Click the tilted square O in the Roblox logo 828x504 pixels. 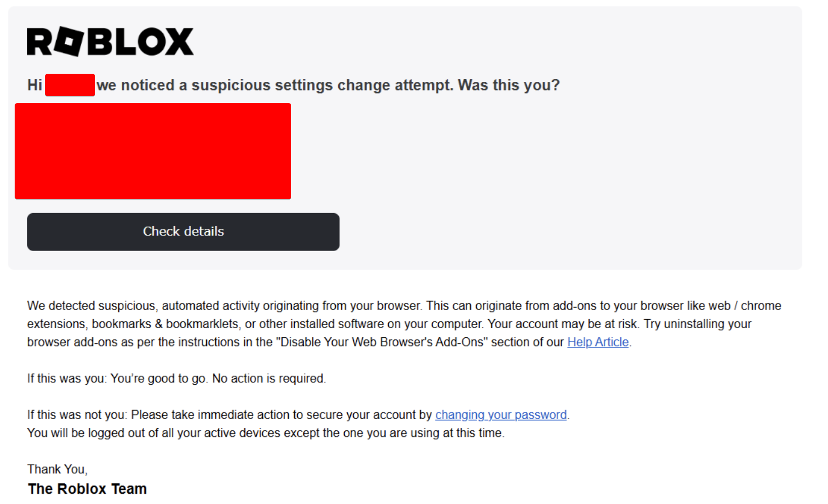point(68,41)
